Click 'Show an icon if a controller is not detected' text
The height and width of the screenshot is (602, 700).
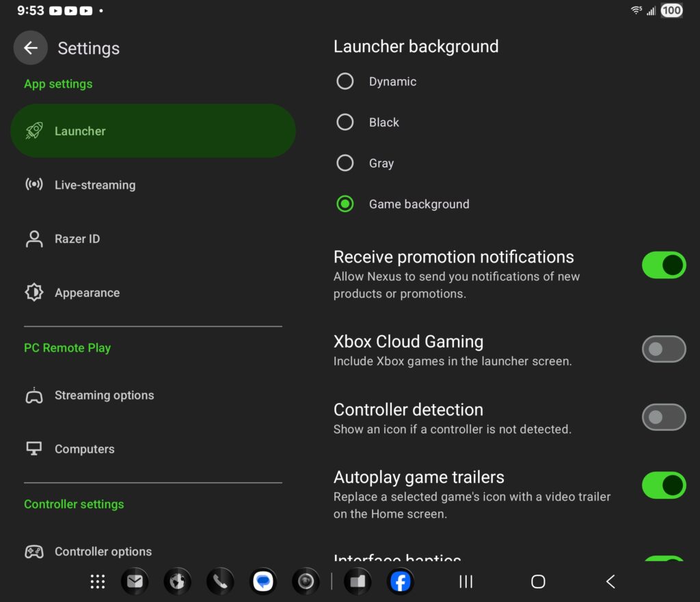click(453, 429)
